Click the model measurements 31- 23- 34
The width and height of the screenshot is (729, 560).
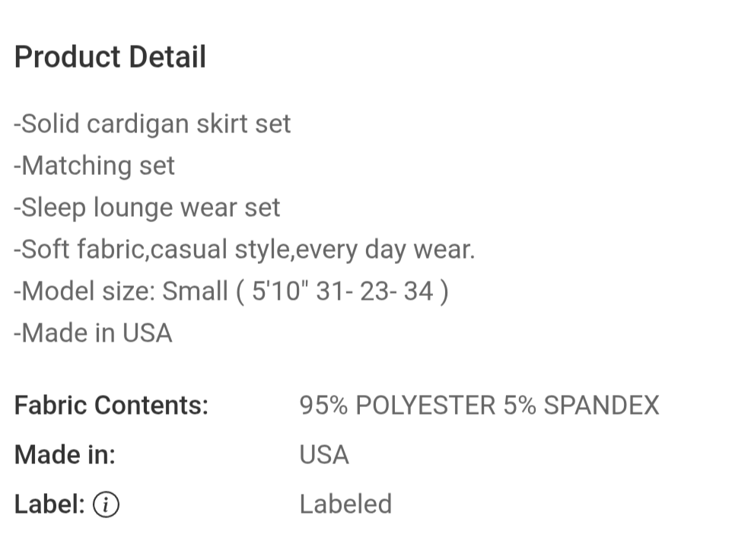pos(374,291)
